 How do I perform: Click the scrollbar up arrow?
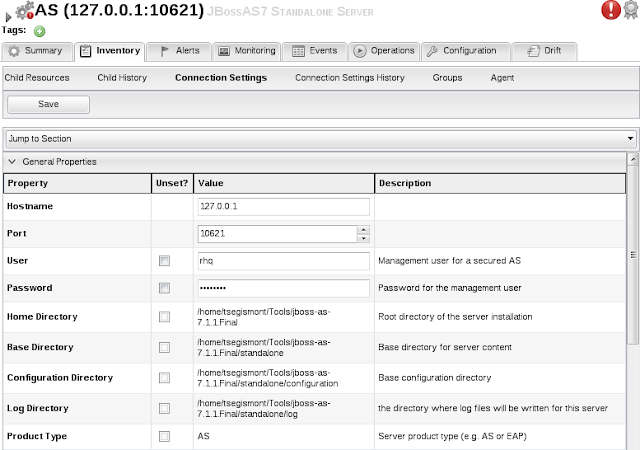[x=633, y=159]
